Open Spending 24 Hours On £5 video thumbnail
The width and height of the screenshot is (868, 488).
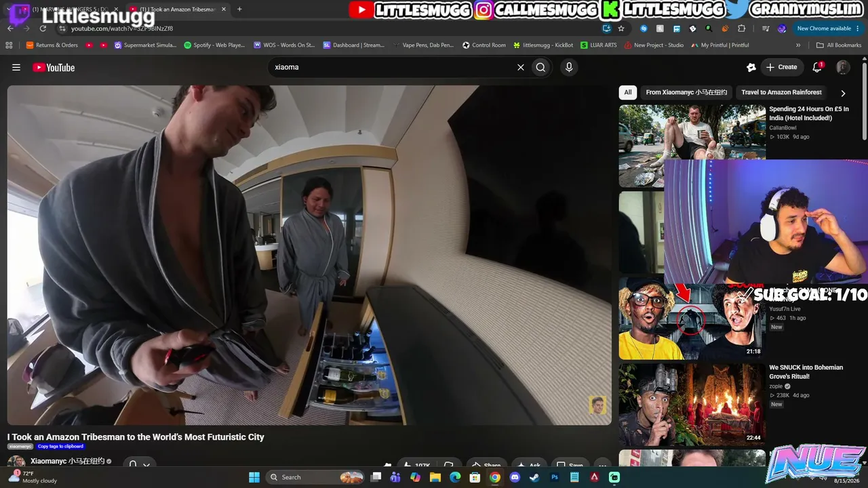692,146
